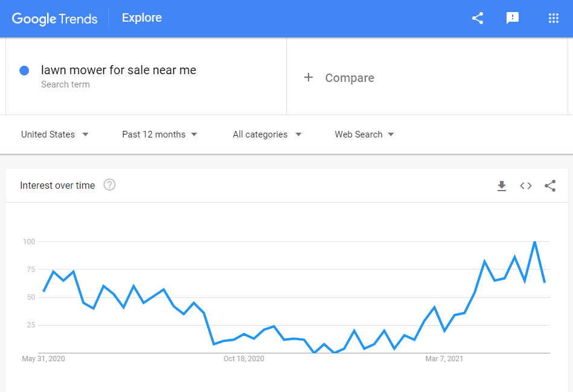Click the share icon in the header
This screenshot has height=392, width=573.
(x=478, y=18)
